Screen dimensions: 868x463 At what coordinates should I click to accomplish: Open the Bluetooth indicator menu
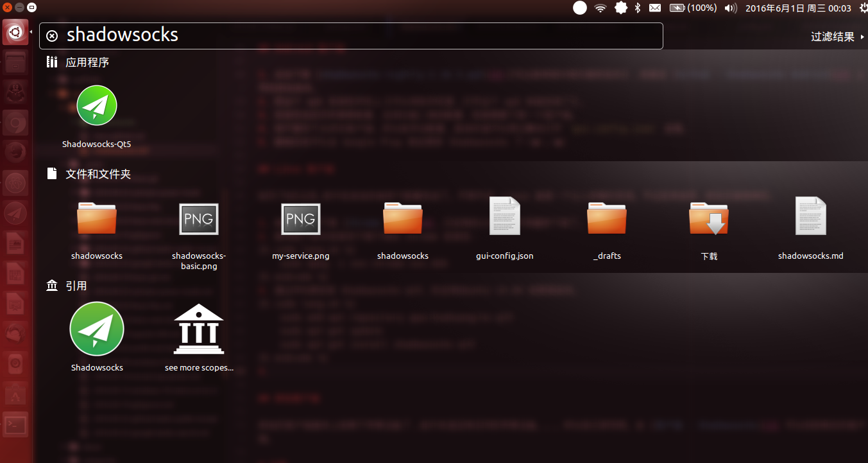tap(638, 8)
